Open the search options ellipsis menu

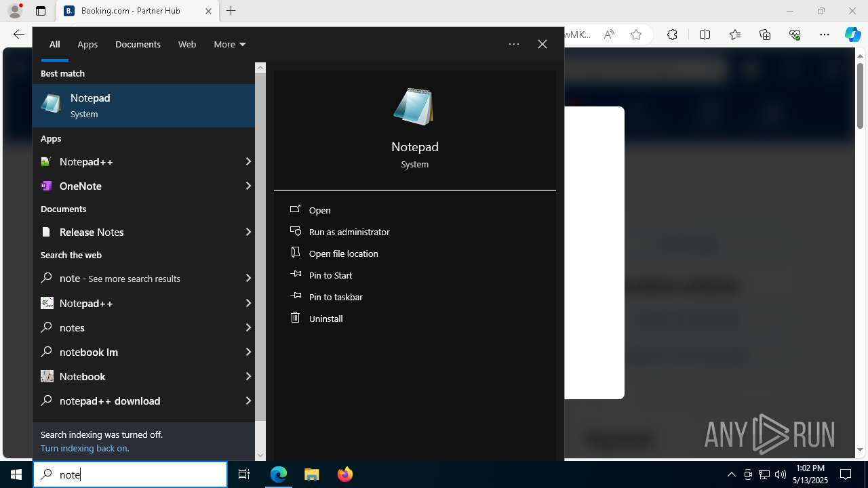click(x=514, y=44)
